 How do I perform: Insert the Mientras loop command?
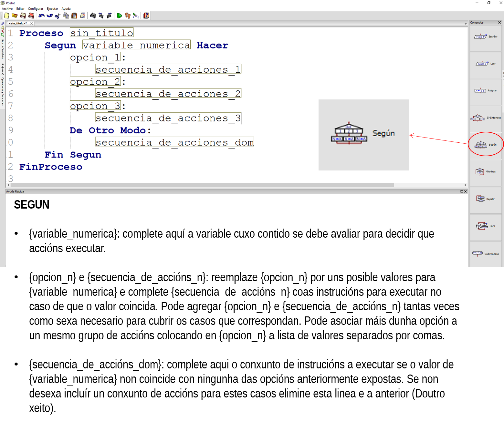(x=486, y=171)
